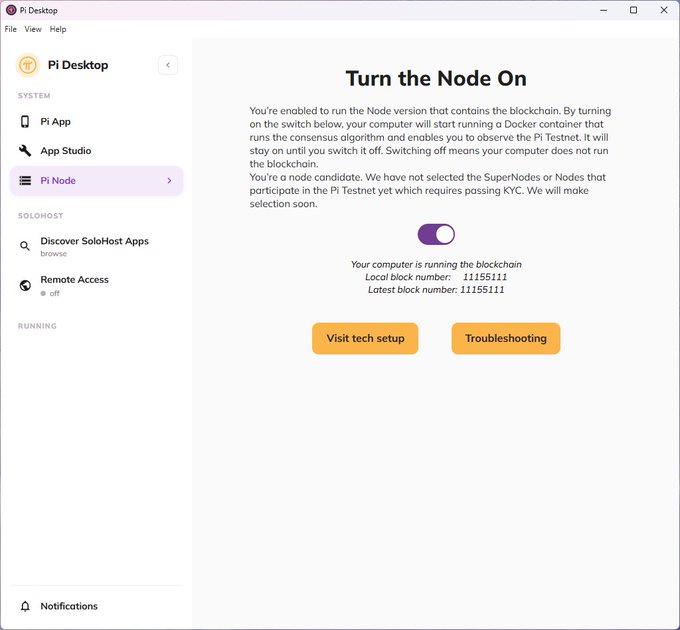Screen dimensions: 680x630
Task: Click the Visit tech setup button
Action: (365, 338)
